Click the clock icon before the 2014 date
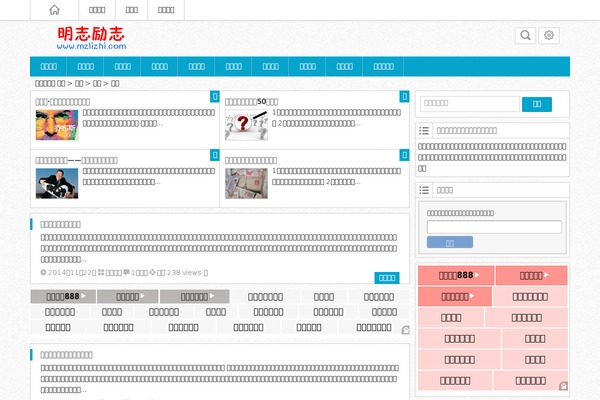Viewport: 600px width, 400px height. coord(43,273)
